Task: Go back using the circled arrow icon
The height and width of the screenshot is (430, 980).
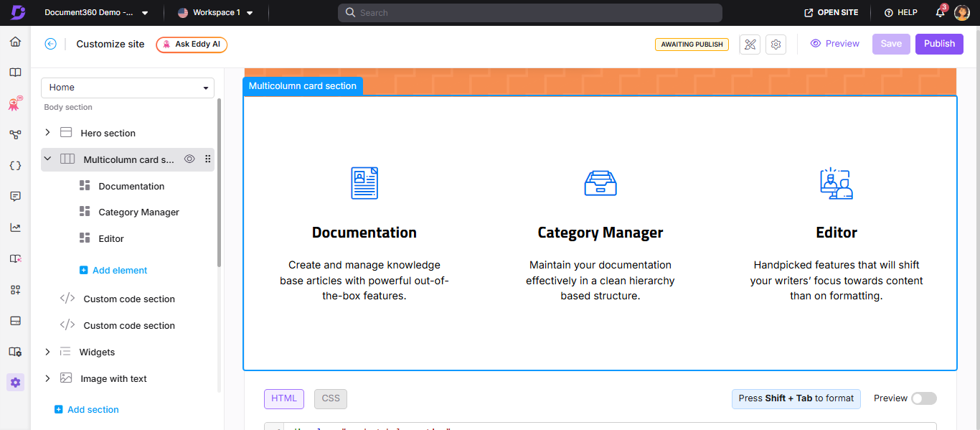Action: coord(50,44)
